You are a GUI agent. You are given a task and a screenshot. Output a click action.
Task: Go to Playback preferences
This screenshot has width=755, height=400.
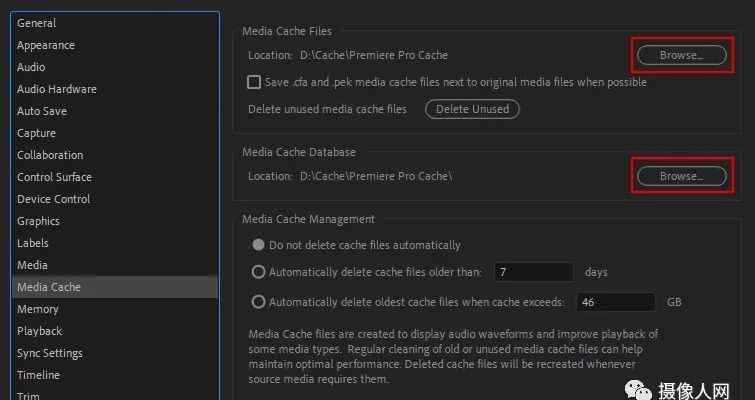[40, 331]
